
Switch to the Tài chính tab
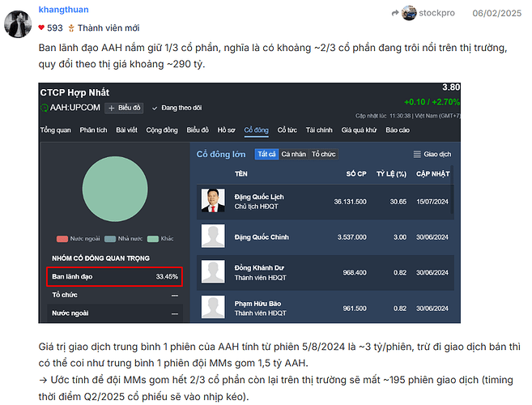point(319,130)
